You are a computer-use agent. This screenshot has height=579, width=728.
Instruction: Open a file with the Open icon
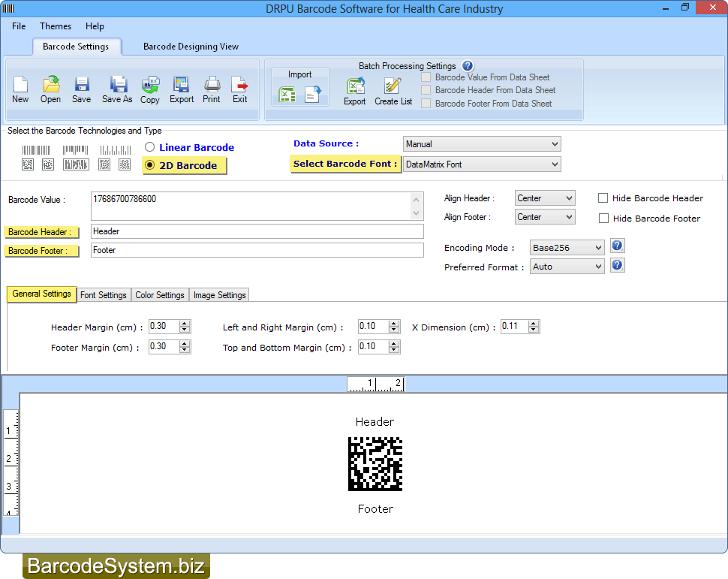coord(50,85)
